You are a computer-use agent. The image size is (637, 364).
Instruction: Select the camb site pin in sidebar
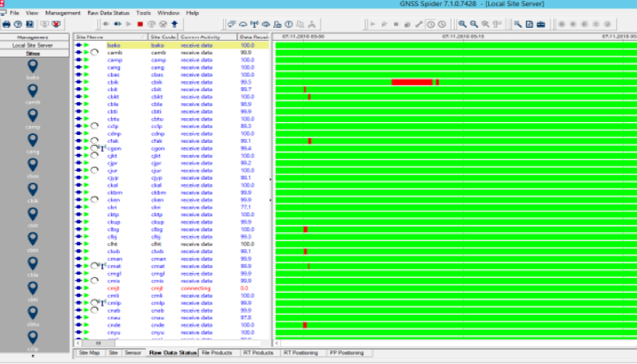click(x=33, y=91)
